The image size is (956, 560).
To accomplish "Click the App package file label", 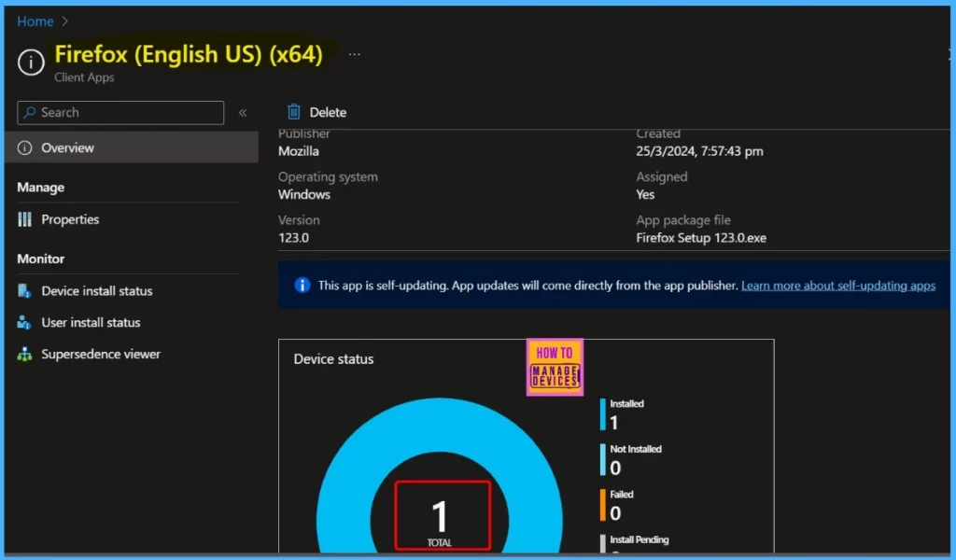I will (x=682, y=220).
